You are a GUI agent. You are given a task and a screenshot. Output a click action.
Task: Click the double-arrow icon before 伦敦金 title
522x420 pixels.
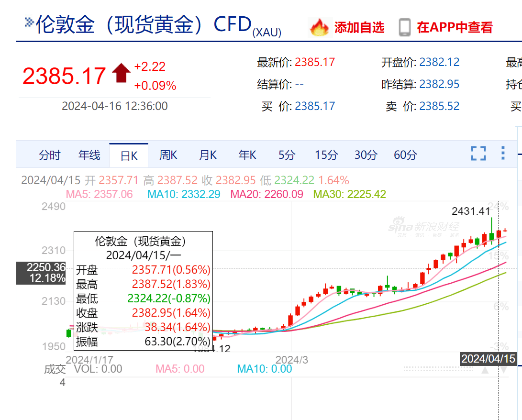(x=29, y=22)
